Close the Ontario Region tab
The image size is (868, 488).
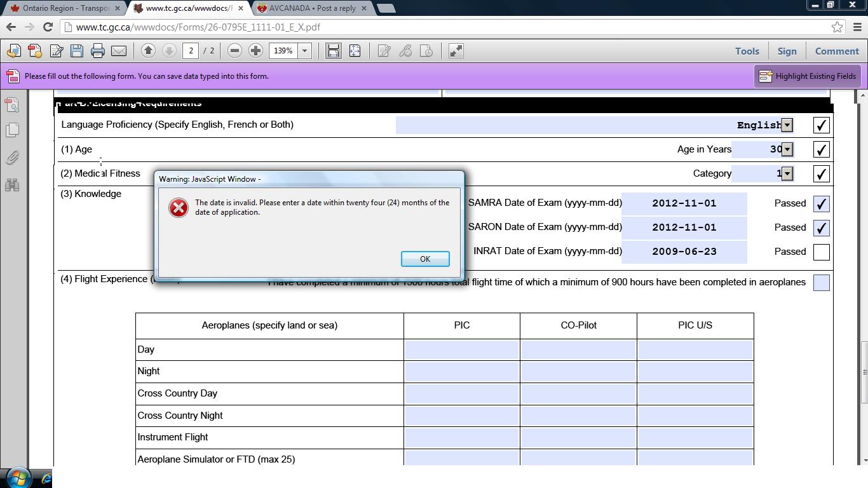click(x=117, y=8)
